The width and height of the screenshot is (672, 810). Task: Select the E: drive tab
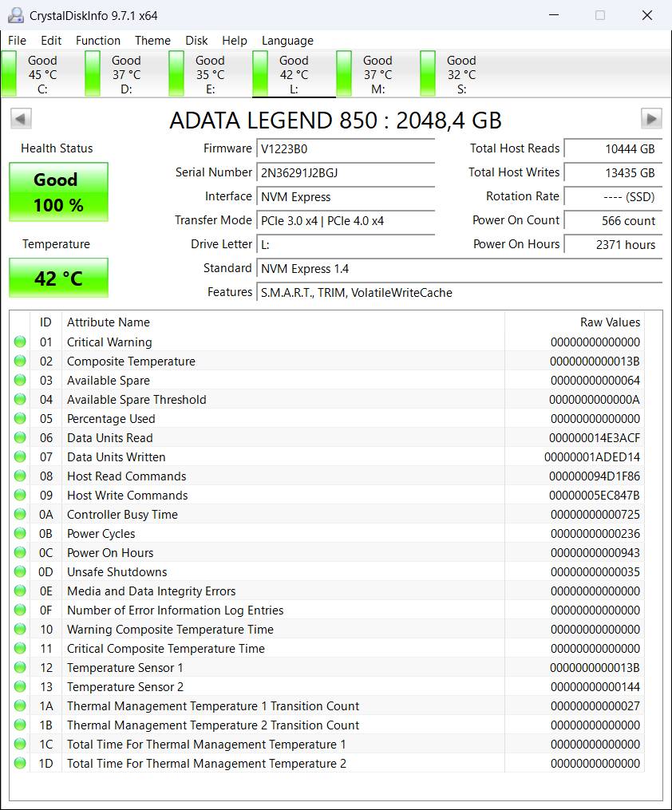tap(210, 74)
